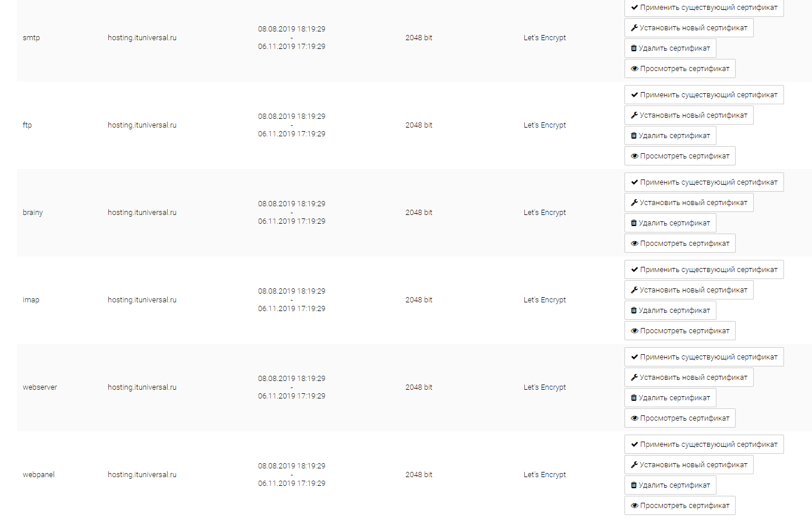
Task: Click hosting.ituniversal.ru in the imap row
Action: 142,300
